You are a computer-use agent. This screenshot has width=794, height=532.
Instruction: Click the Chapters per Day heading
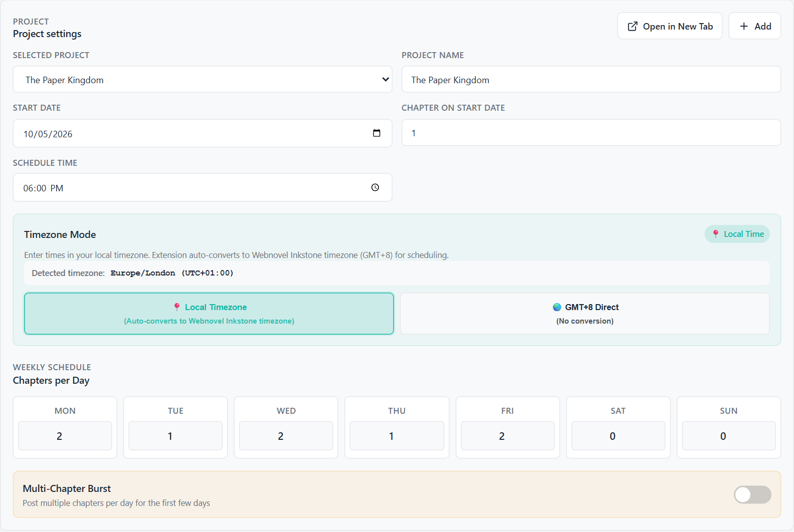[x=51, y=381]
